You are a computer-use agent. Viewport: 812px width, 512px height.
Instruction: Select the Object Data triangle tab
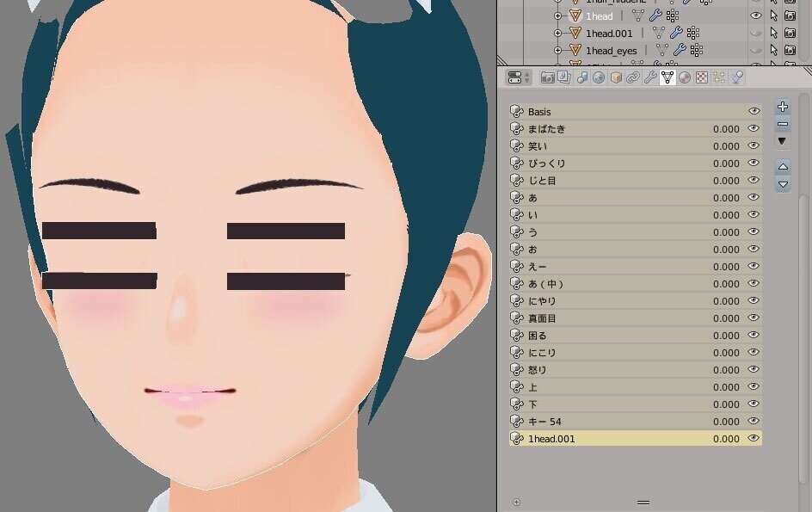point(667,77)
